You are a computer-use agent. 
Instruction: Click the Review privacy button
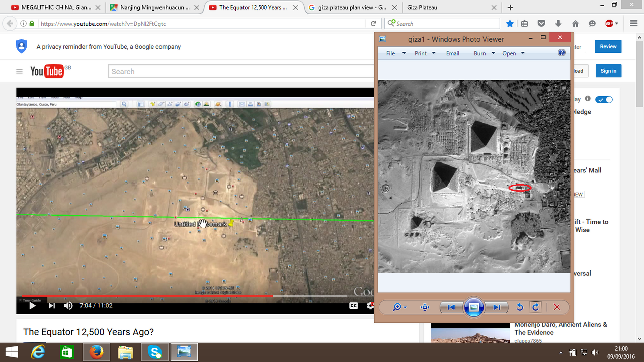tap(608, 46)
